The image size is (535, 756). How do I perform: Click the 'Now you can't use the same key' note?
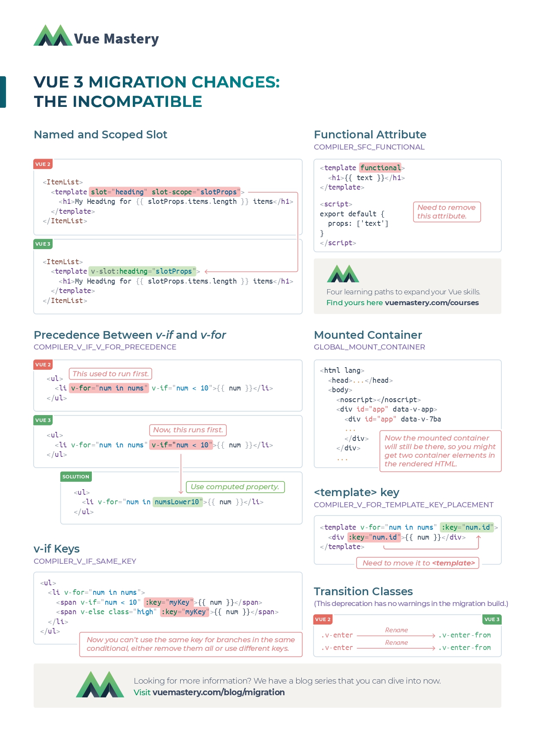191,644
